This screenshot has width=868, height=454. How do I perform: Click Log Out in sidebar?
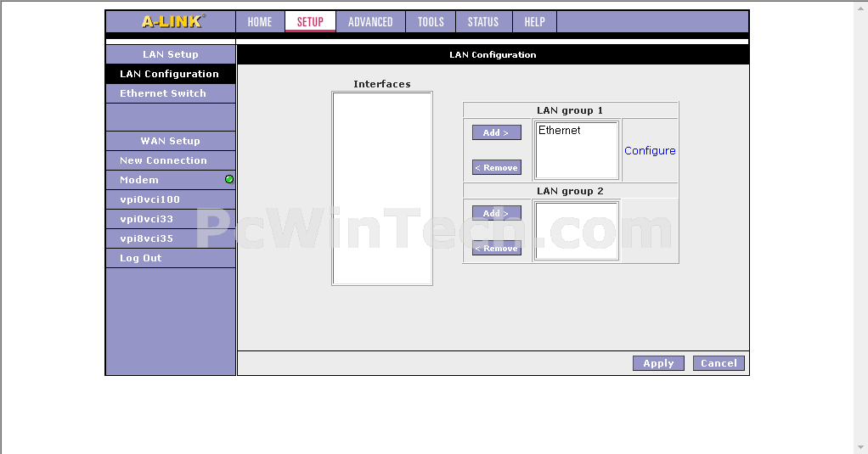click(171, 258)
